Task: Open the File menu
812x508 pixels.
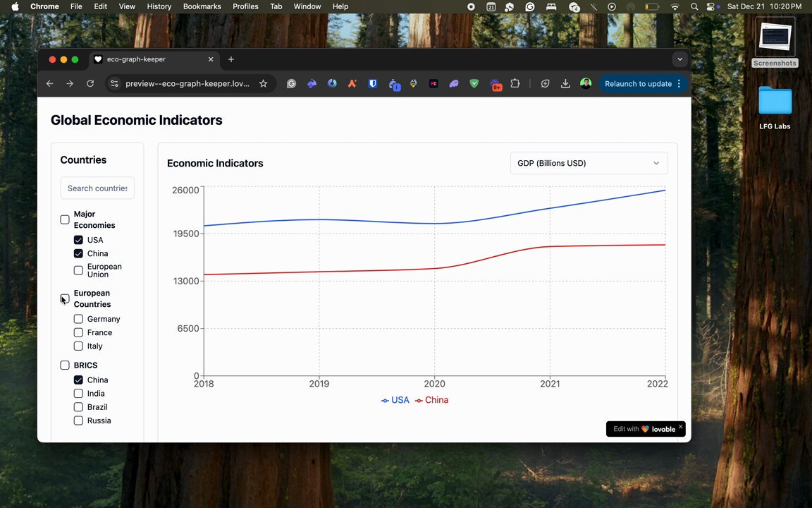Action: click(76, 7)
